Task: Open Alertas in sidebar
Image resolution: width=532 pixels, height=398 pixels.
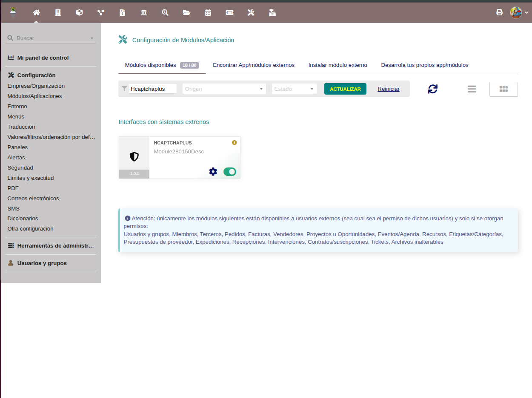Action: [16, 157]
